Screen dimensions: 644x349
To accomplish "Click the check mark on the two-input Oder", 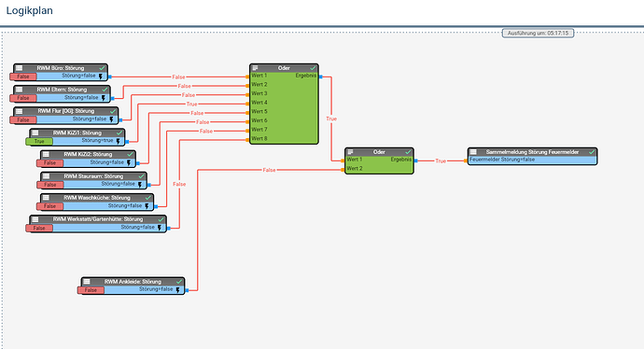I will click(408, 152).
